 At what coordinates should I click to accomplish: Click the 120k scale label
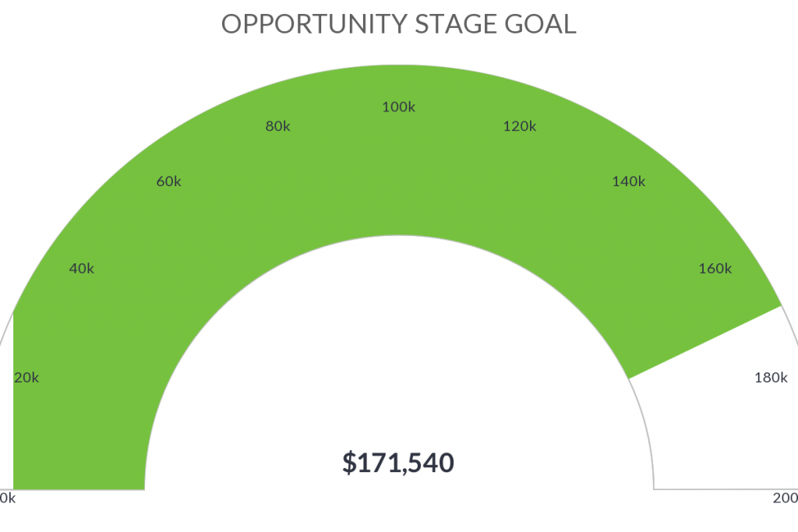click(520, 126)
